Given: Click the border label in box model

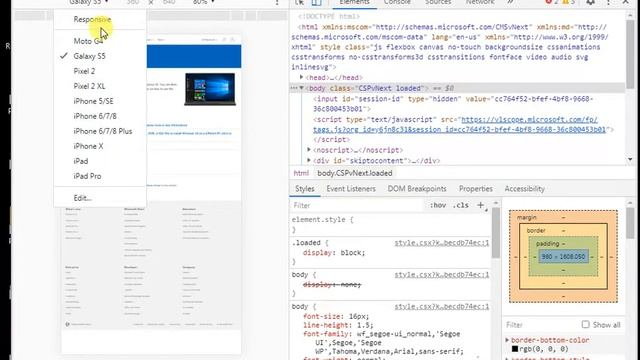Looking at the screenshot, I should coord(536,231).
